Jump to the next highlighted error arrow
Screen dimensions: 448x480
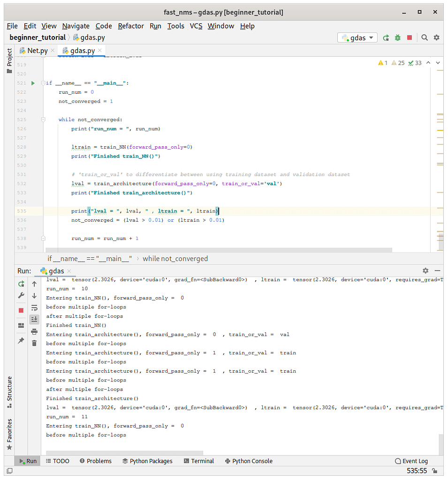coord(438,63)
